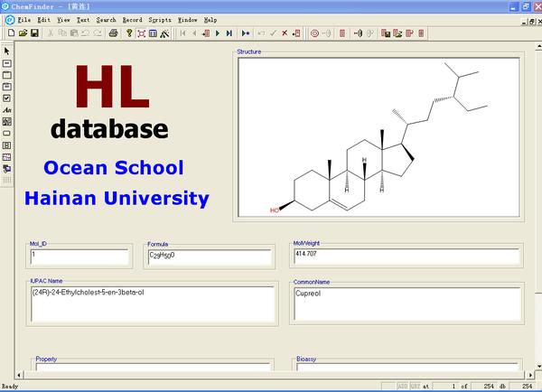Click the Formula field showing C29H50O
Viewport: 542px width, 392px height.
click(210, 257)
